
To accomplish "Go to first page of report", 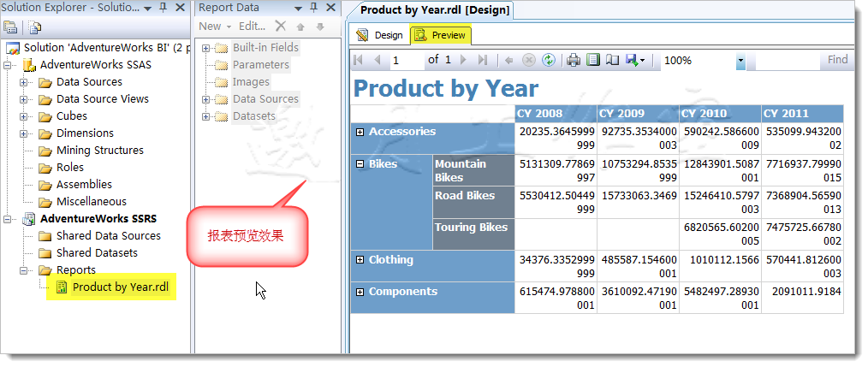I will point(358,60).
